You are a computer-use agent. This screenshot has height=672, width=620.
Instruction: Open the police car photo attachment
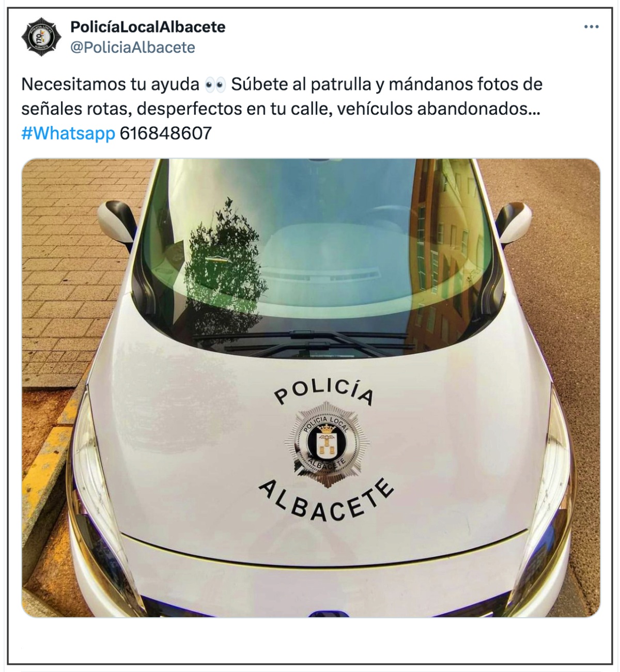tap(311, 388)
